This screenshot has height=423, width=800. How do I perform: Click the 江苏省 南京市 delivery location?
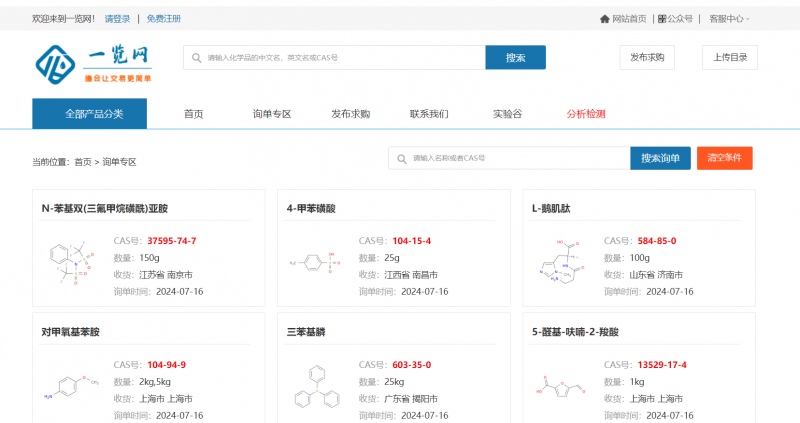pyautogui.click(x=166, y=275)
